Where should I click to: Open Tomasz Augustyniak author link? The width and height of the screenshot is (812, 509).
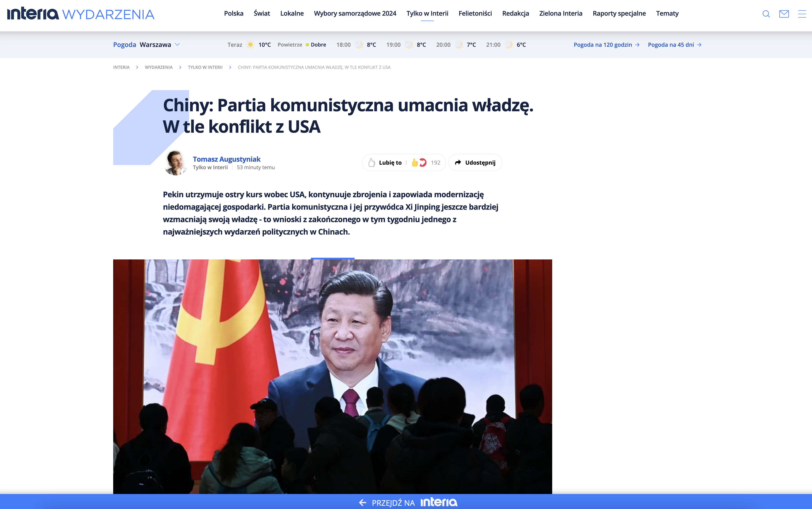pos(226,159)
